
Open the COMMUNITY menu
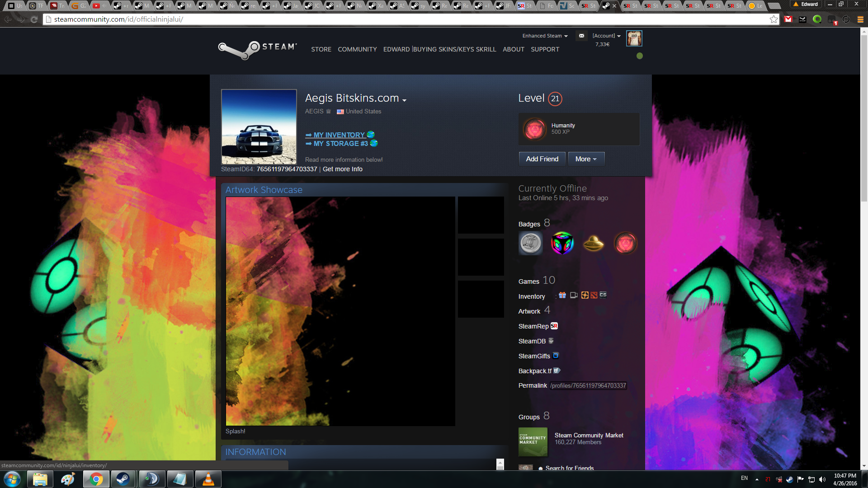(357, 49)
